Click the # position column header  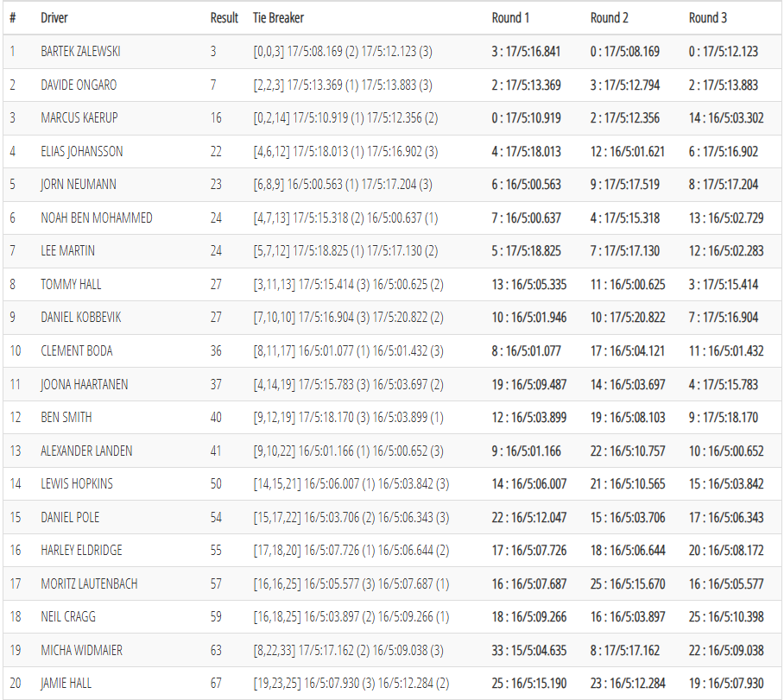click(12, 18)
